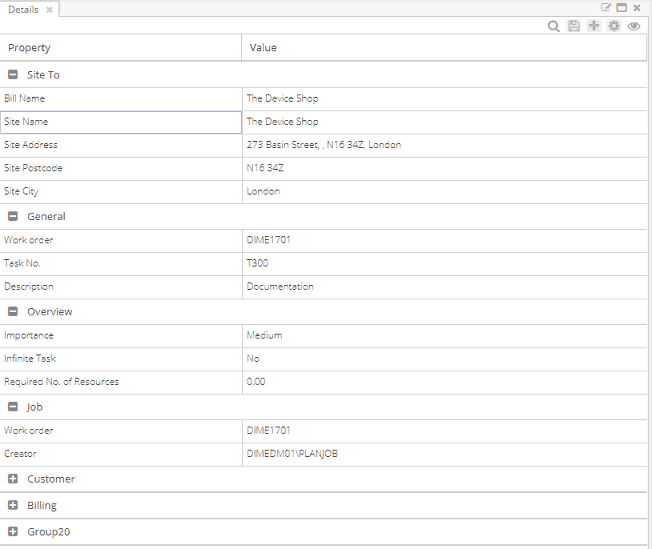The width and height of the screenshot is (652, 549).
Task: Click the Property column header
Action: (121, 48)
